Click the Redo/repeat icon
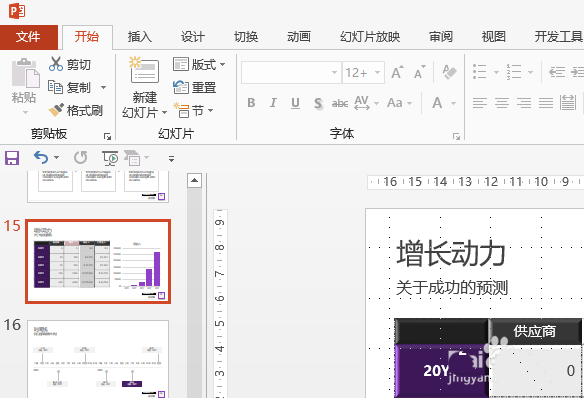 (80, 157)
